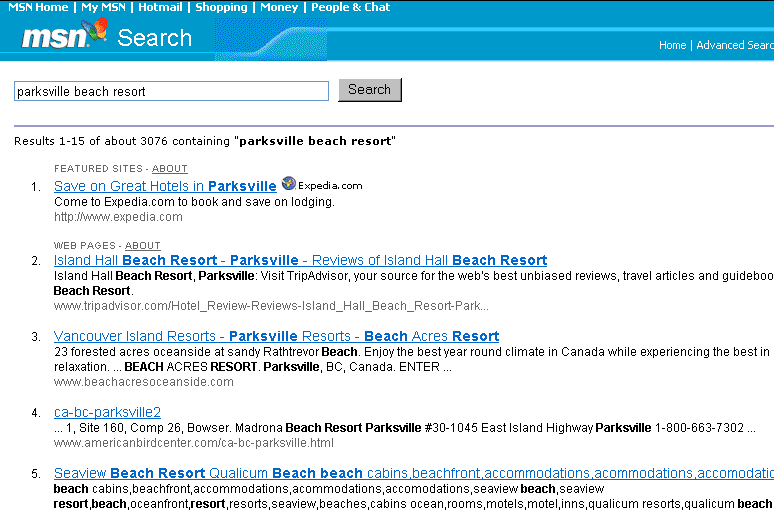Click the Expedia.com logo icon
This screenshot has height=518, width=774.
click(x=289, y=184)
